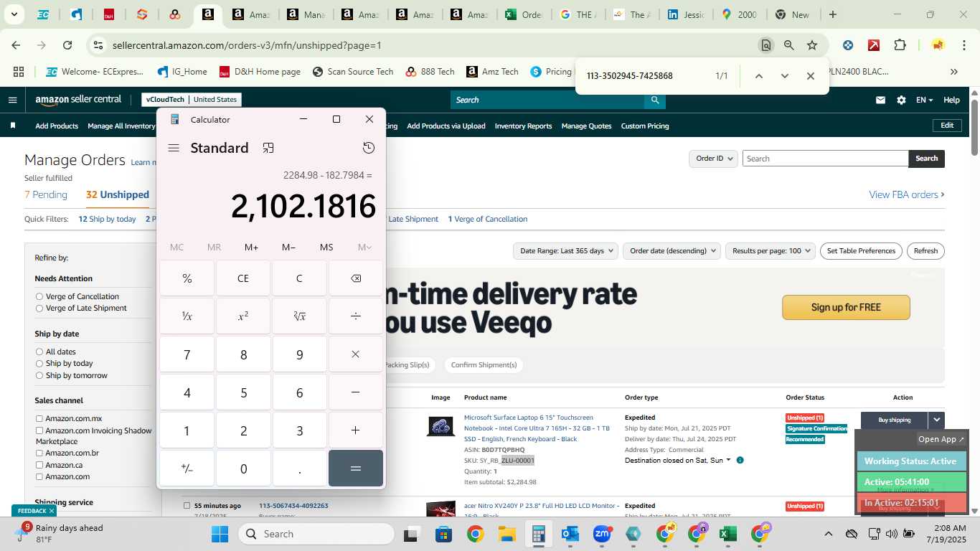Screen dimensions: 980x551
Task: Click Seller Central search magnifier button
Action: (654, 100)
